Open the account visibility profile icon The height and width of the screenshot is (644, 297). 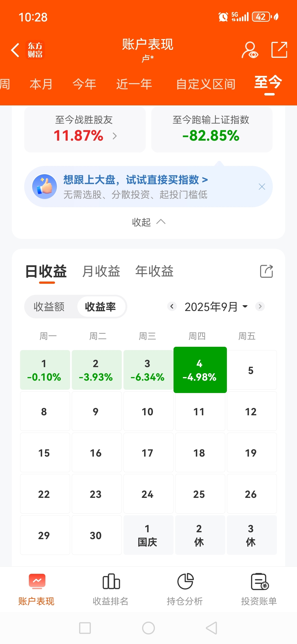250,50
